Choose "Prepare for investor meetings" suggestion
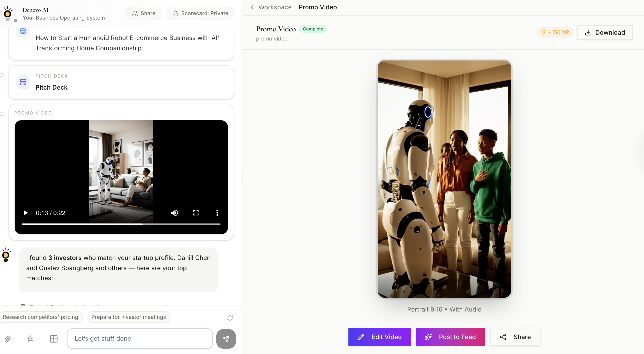This screenshot has height=354, width=644. 129,317
